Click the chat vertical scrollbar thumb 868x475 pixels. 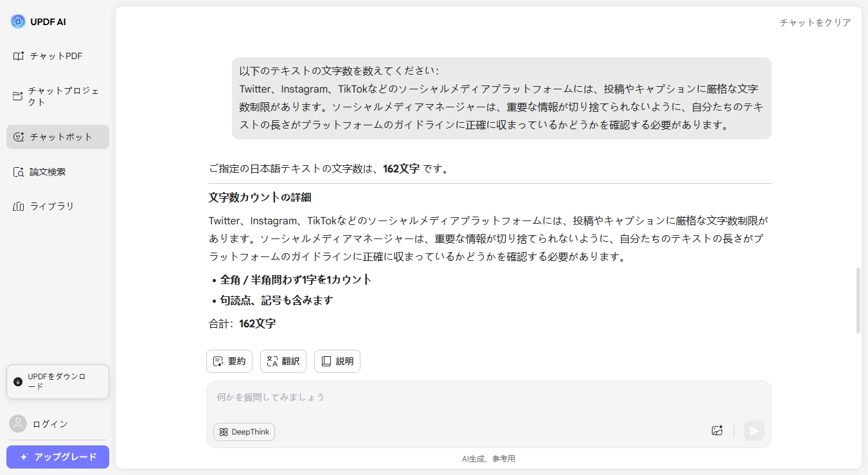pos(858,300)
